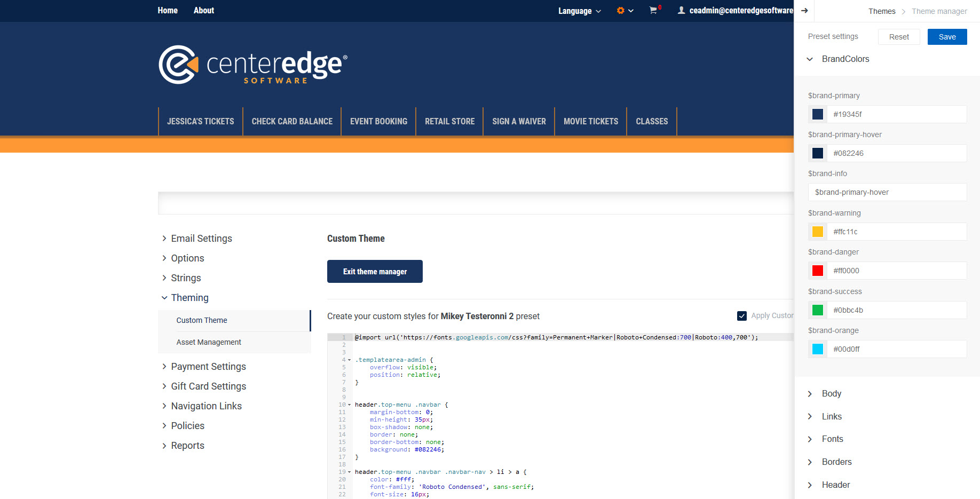This screenshot has height=499, width=980.
Task: Edit the $brand-info value field
Action: click(888, 192)
